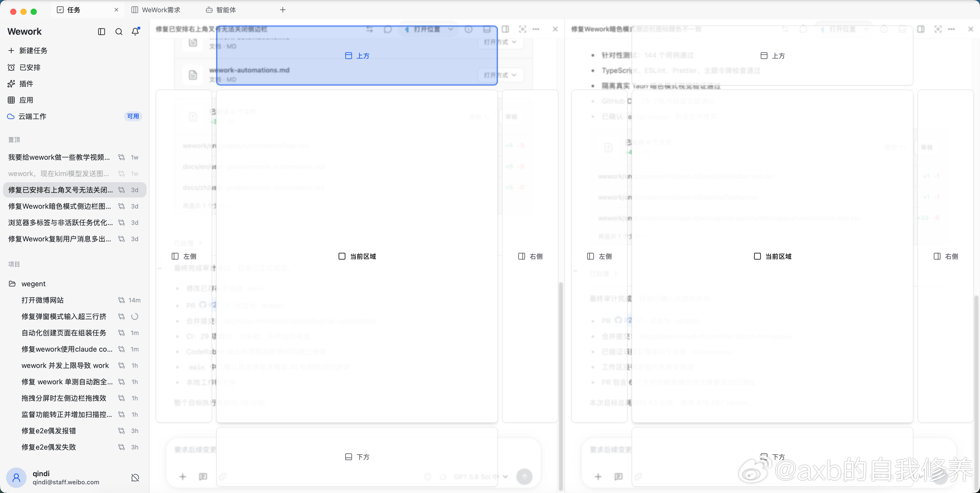Select pinned task 修复已安排右上角叉号无法关闭
This screenshot has width=980, height=493.
tap(75, 190)
